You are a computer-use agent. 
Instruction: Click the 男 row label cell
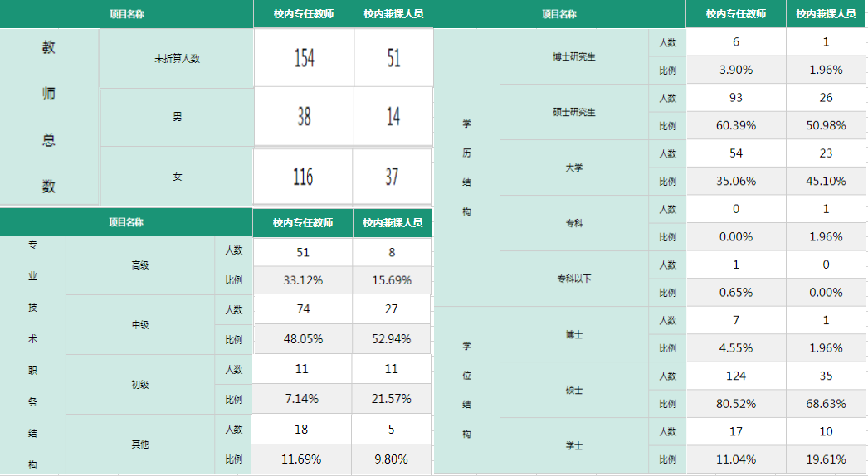pyautogui.click(x=177, y=117)
